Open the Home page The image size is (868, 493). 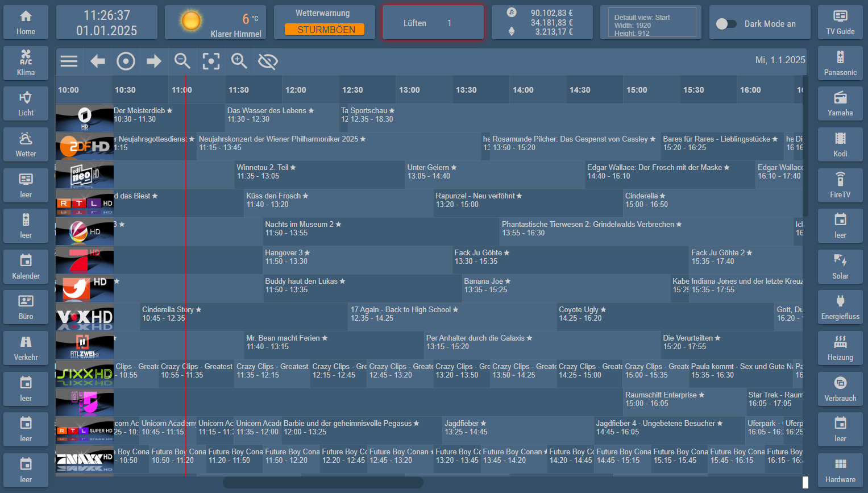(26, 22)
